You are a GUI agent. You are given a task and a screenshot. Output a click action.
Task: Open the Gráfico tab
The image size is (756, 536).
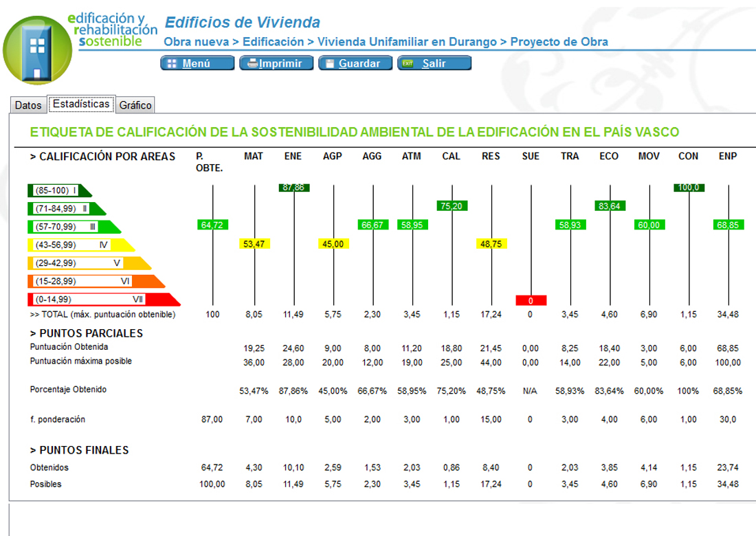[x=135, y=105]
